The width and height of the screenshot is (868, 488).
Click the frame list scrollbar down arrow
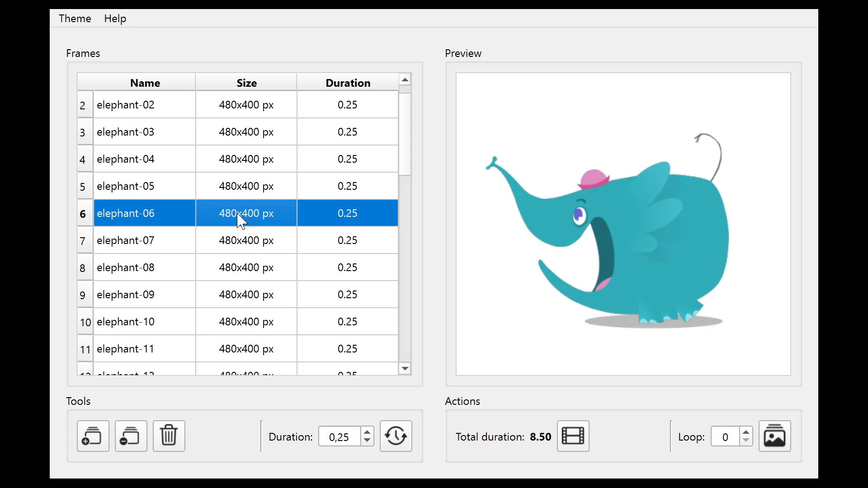405,369
